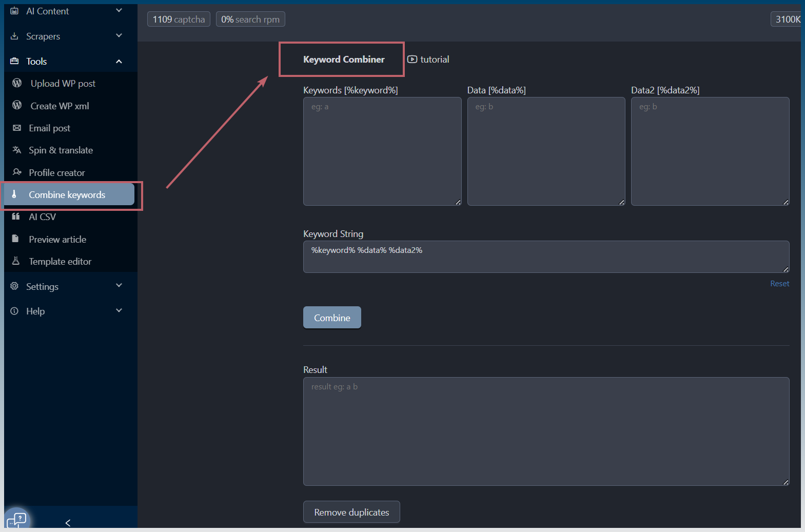Focus the Data2 [%data2%] text area
This screenshot has width=805, height=532.
pyautogui.click(x=710, y=151)
